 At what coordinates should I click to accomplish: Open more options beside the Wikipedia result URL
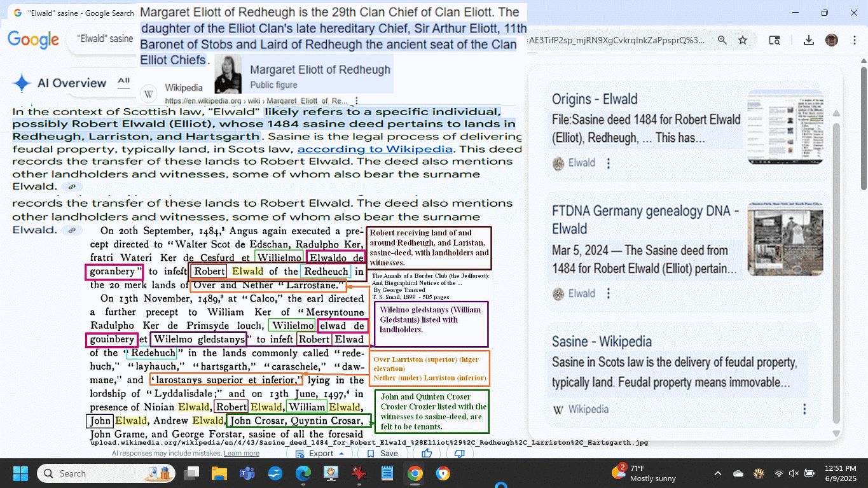(356, 101)
